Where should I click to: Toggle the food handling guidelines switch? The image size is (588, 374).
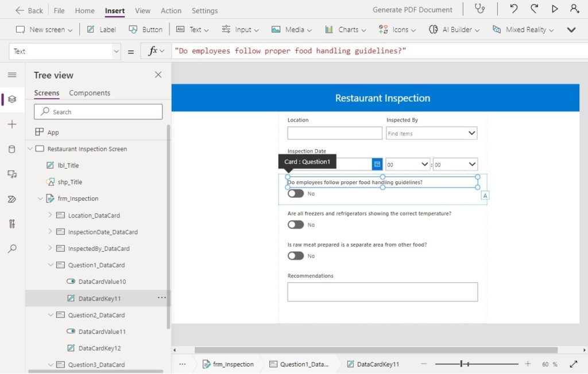click(x=296, y=194)
